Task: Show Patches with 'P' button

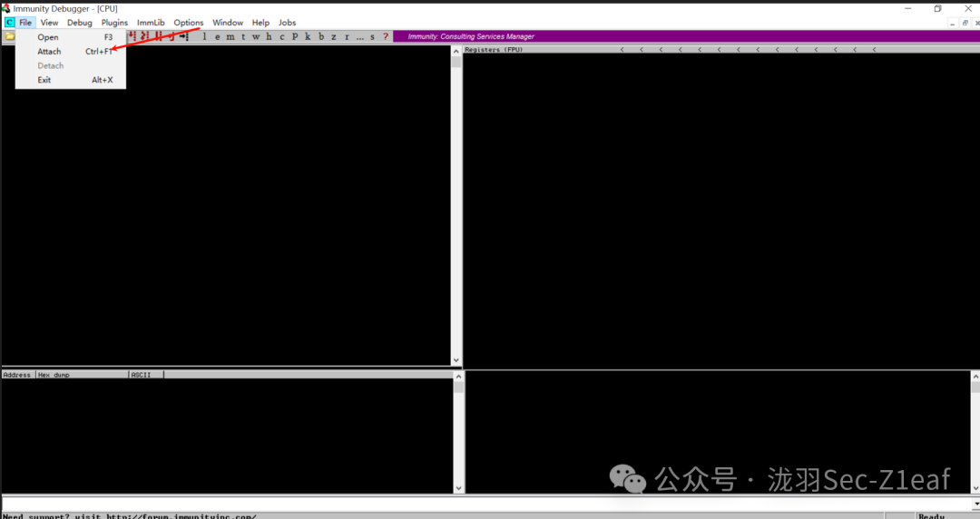Action: pos(295,36)
